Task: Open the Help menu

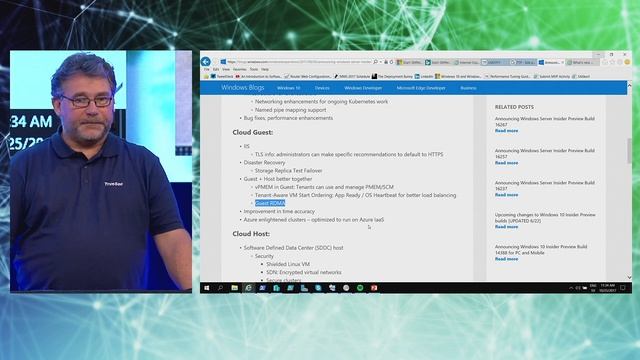Action: [x=265, y=69]
